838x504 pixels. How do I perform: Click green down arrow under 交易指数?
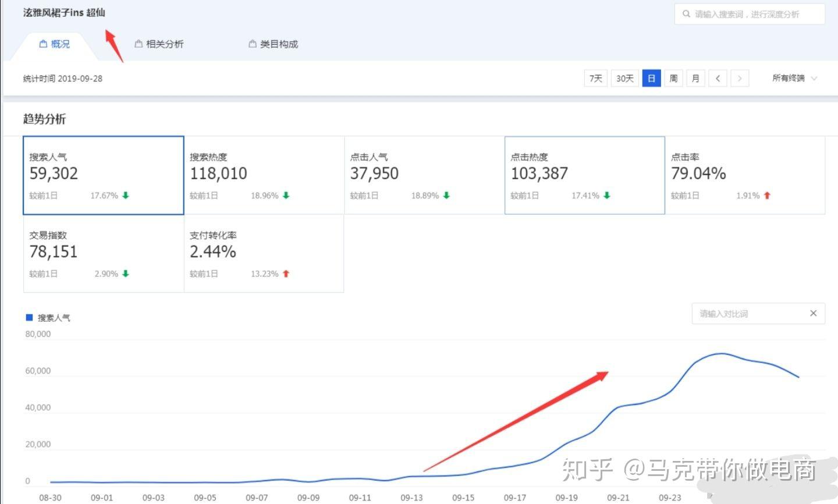(x=126, y=274)
